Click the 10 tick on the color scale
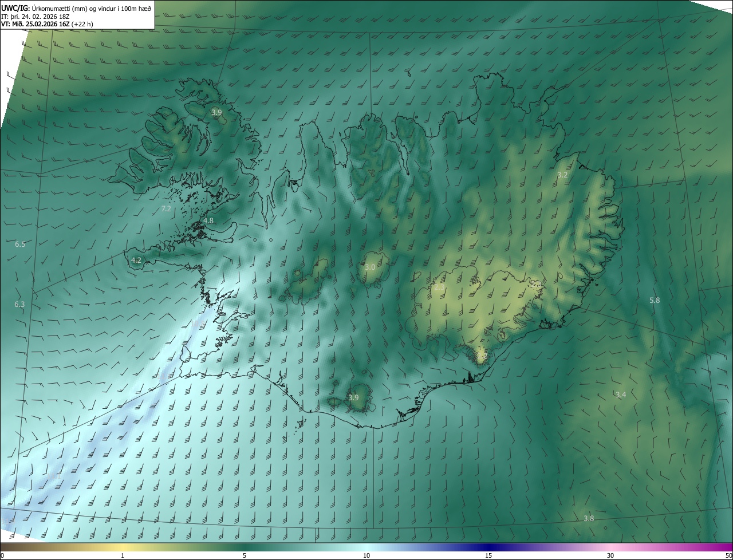Viewport: 733px width, 560px height. point(366,555)
